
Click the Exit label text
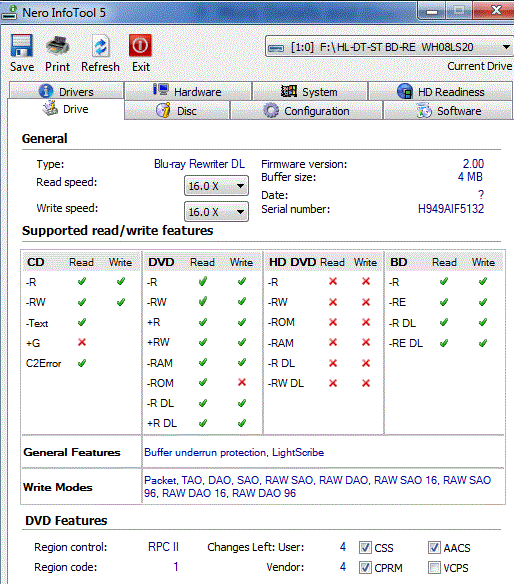coord(141,67)
